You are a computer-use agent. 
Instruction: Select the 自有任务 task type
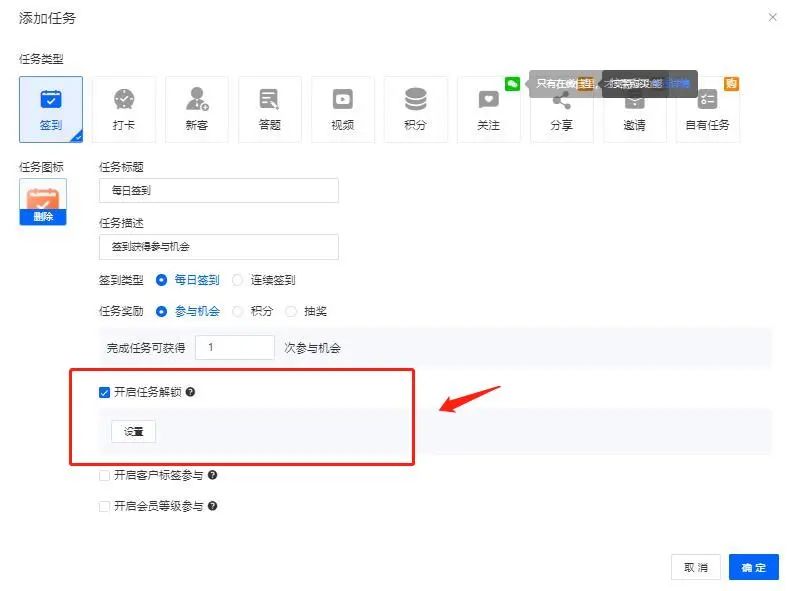pyautogui.click(x=707, y=109)
